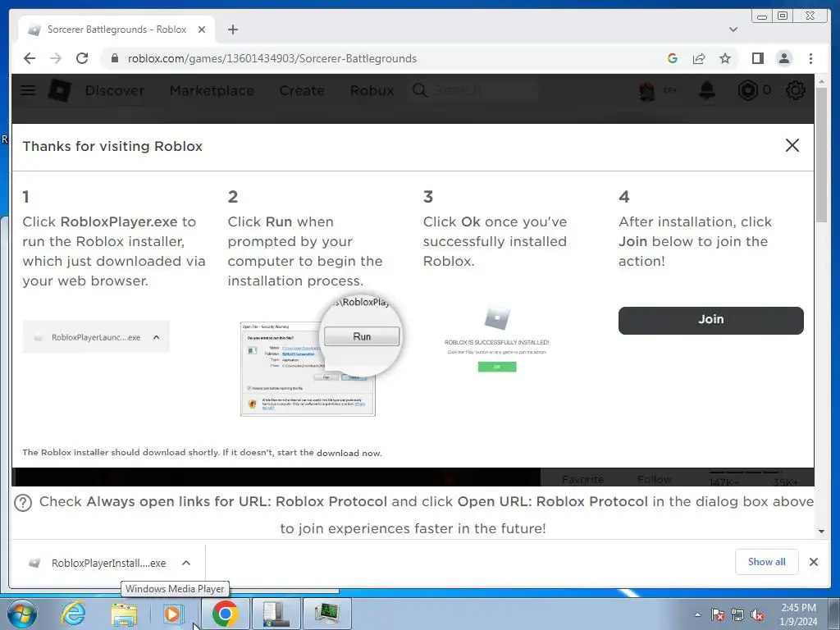Select the Sorcerer Battlegrounds - Roblox tab
Screen dimensions: 840x630
tap(116, 30)
